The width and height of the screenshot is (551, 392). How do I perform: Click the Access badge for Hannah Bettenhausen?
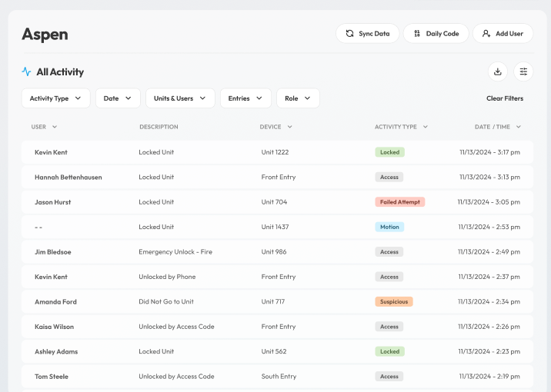pos(389,177)
